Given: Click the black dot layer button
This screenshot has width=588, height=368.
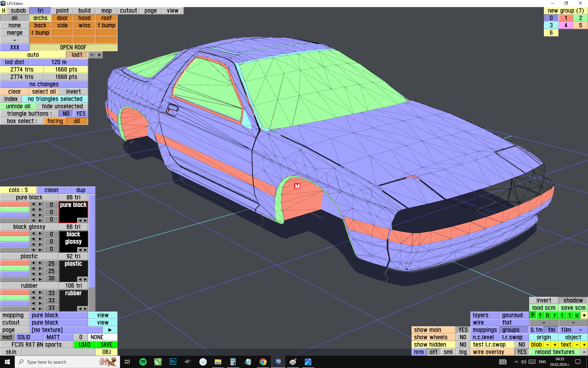Looking at the screenshot, I should (x=584, y=315).
